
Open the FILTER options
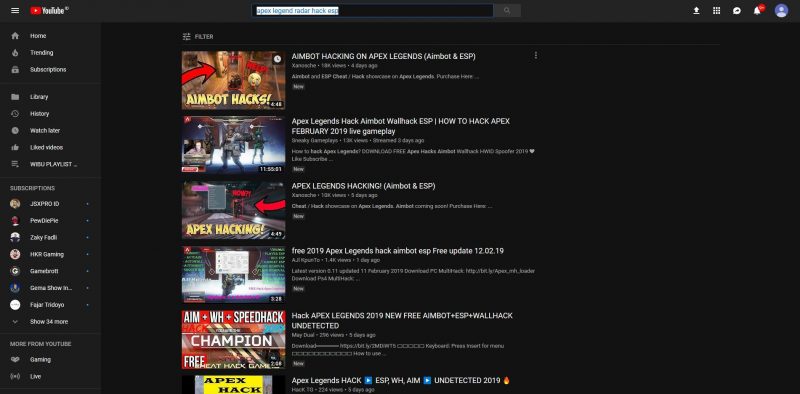pyautogui.click(x=198, y=37)
